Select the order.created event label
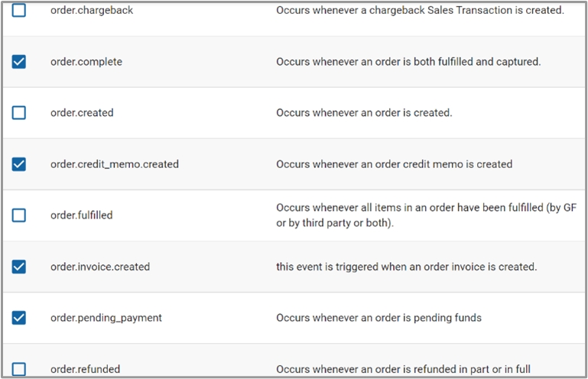Screen dimensions: 588x379 click(82, 113)
